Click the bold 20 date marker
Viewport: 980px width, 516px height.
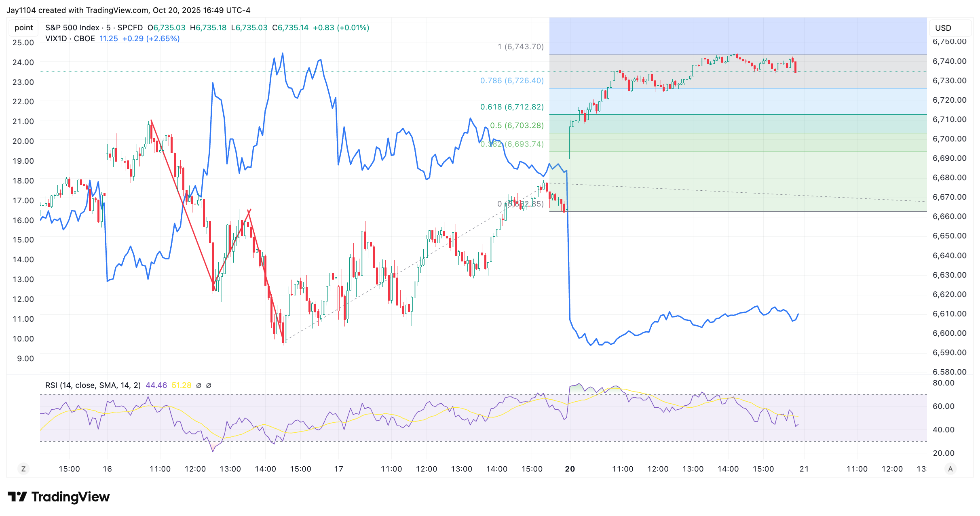click(x=570, y=469)
